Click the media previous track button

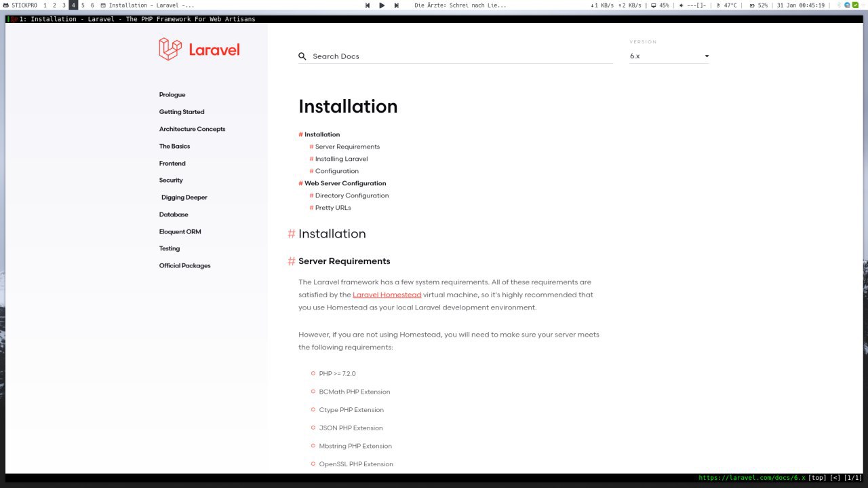pyautogui.click(x=368, y=5)
